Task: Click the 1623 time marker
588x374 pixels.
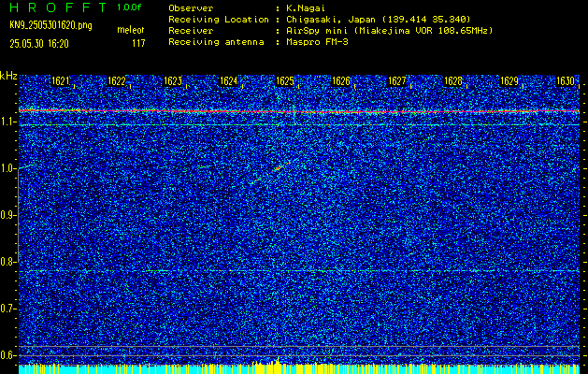Action: [173, 81]
